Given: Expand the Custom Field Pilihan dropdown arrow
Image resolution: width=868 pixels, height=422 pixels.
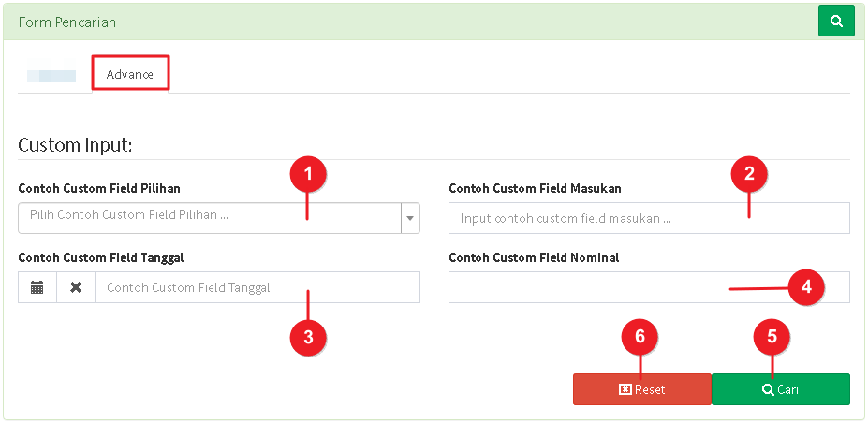Looking at the screenshot, I should [410, 218].
